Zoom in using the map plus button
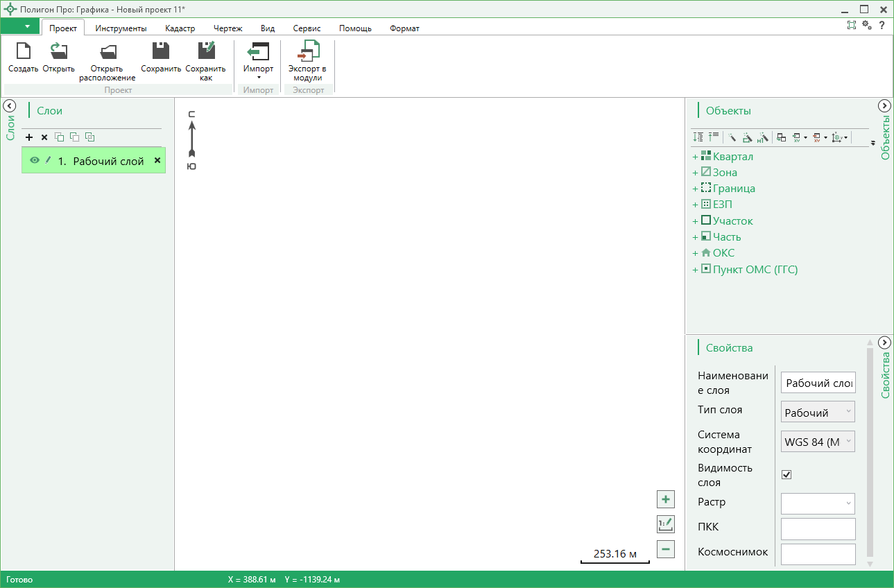Screen dimensions: 894x588 tap(666, 499)
